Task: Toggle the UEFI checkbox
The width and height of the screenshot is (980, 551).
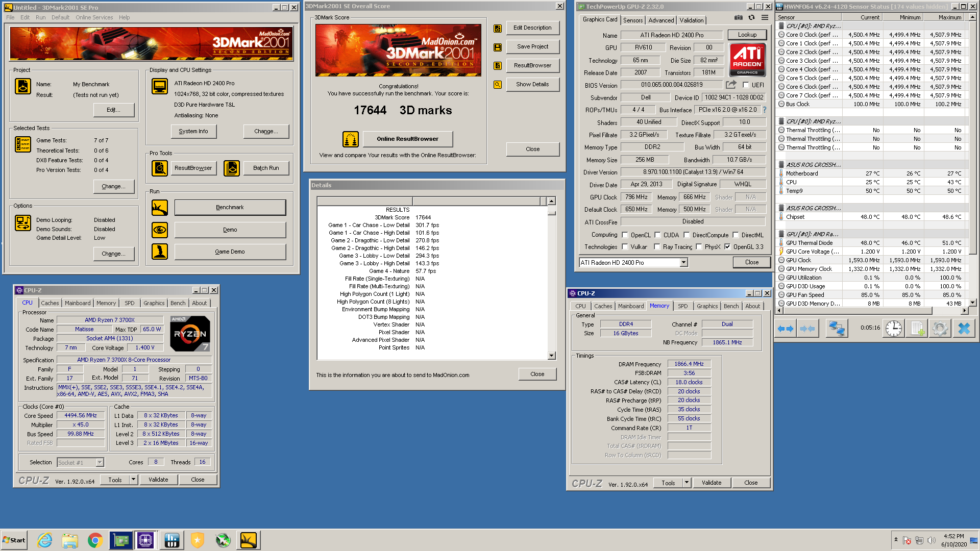Action: [x=746, y=85]
